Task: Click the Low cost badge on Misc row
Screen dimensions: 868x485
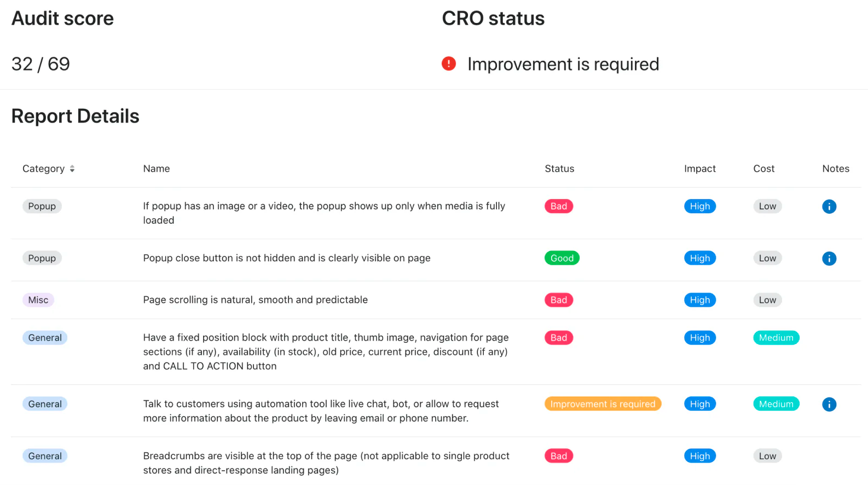Action: [767, 300]
